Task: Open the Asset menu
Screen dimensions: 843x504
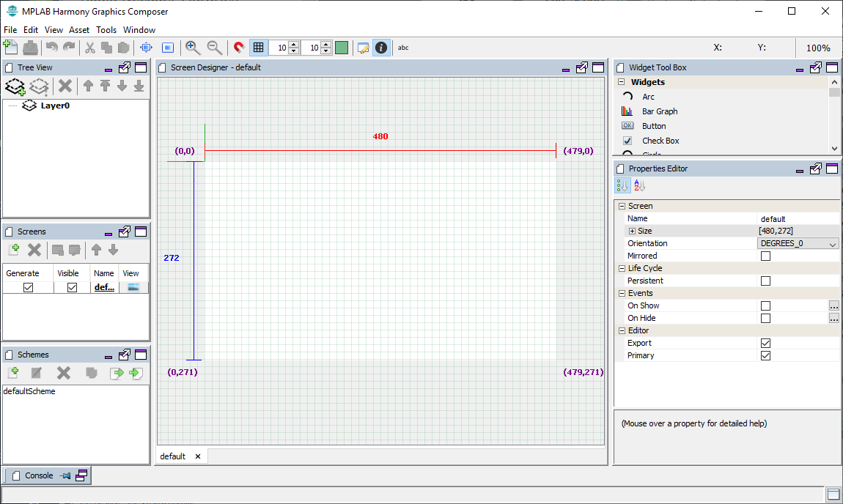Action: (78, 30)
